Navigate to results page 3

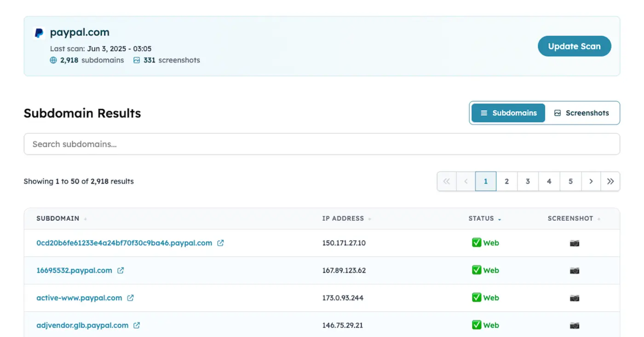click(x=528, y=181)
